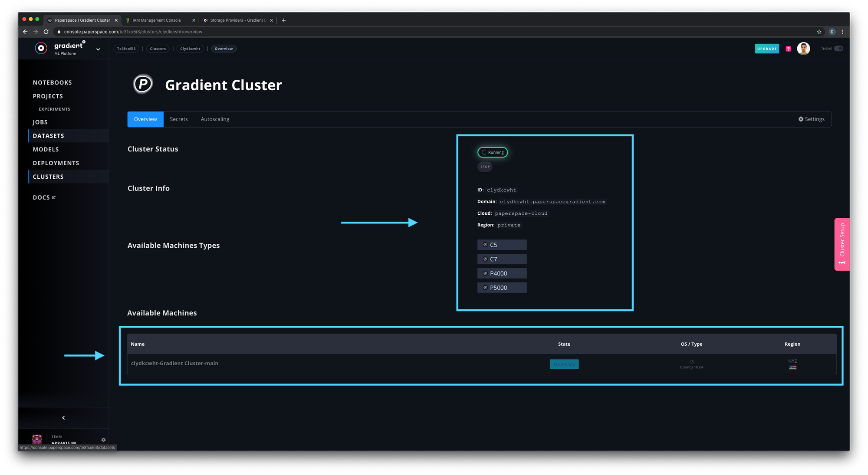
Task: Collapse the sidebar with the chevron
Action: pyautogui.click(x=63, y=418)
